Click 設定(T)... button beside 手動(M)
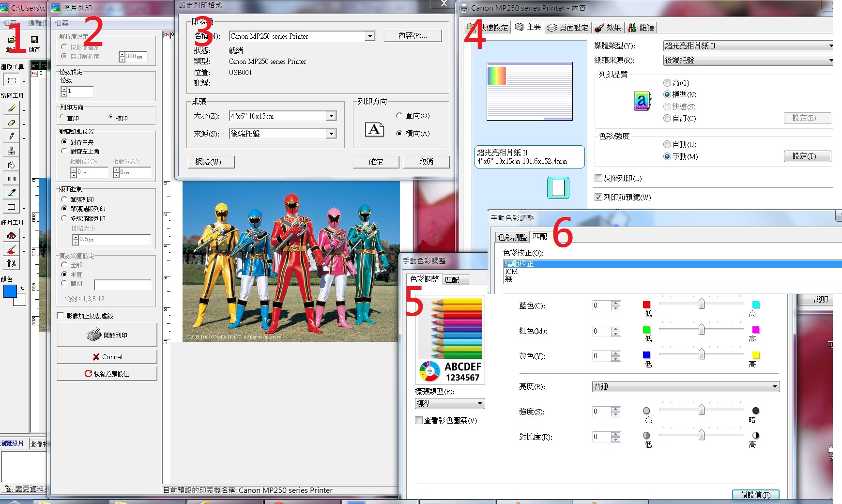 pyautogui.click(x=807, y=156)
